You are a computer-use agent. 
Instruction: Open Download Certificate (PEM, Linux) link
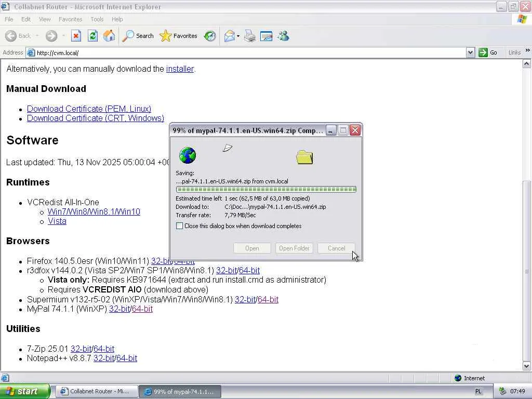coord(89,109)
